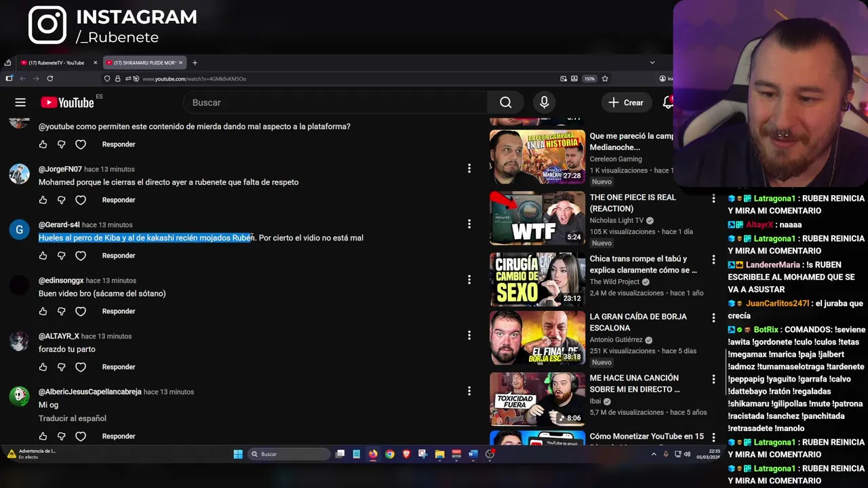The width and height of the screenshot is (868, 488).
Task: Heart Gerard-s4l's comment
Action: tap(81, 256)
